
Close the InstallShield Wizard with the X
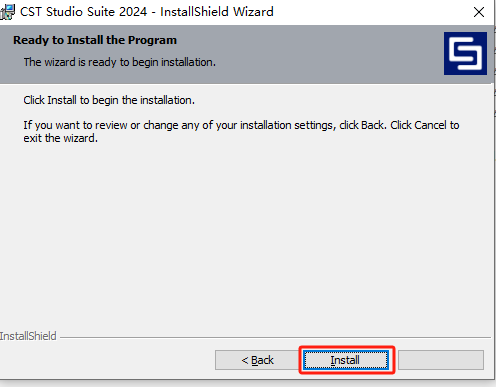tap(479, 12)
